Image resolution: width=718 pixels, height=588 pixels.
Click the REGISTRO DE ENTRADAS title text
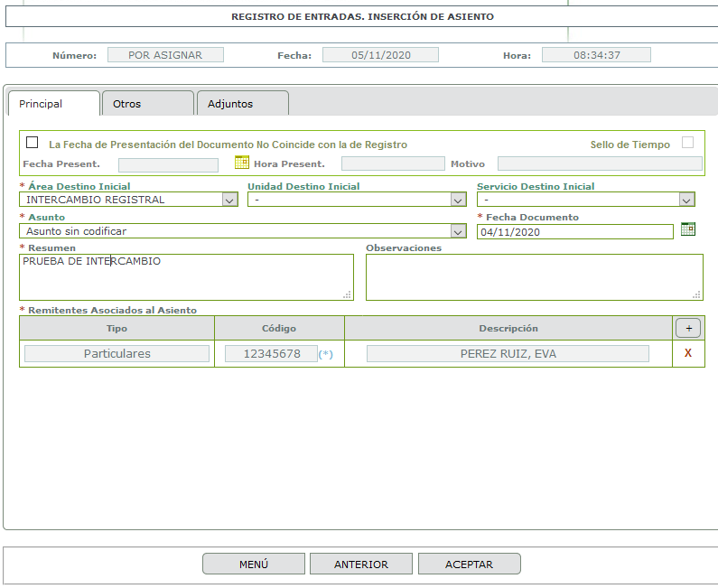point(363,17)
